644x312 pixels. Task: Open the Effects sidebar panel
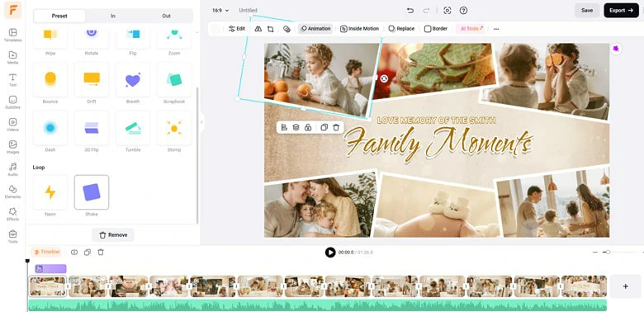coord(12,214)
